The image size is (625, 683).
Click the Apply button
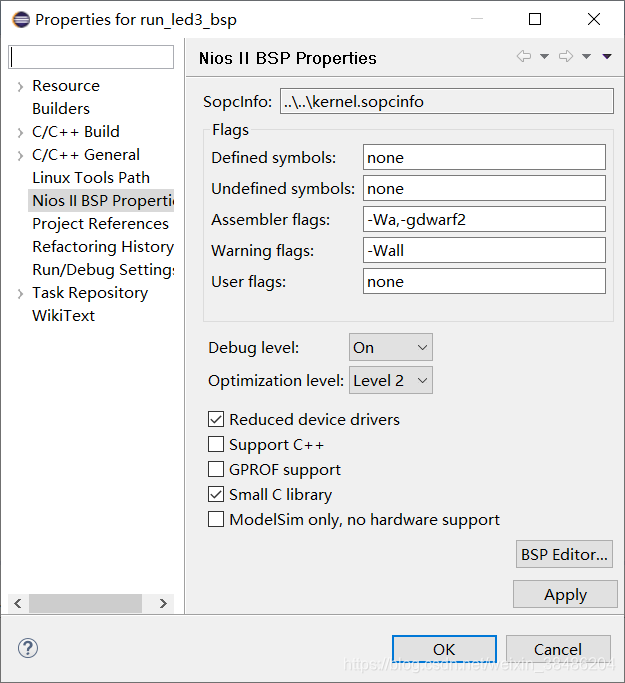(x=565, y=594)
